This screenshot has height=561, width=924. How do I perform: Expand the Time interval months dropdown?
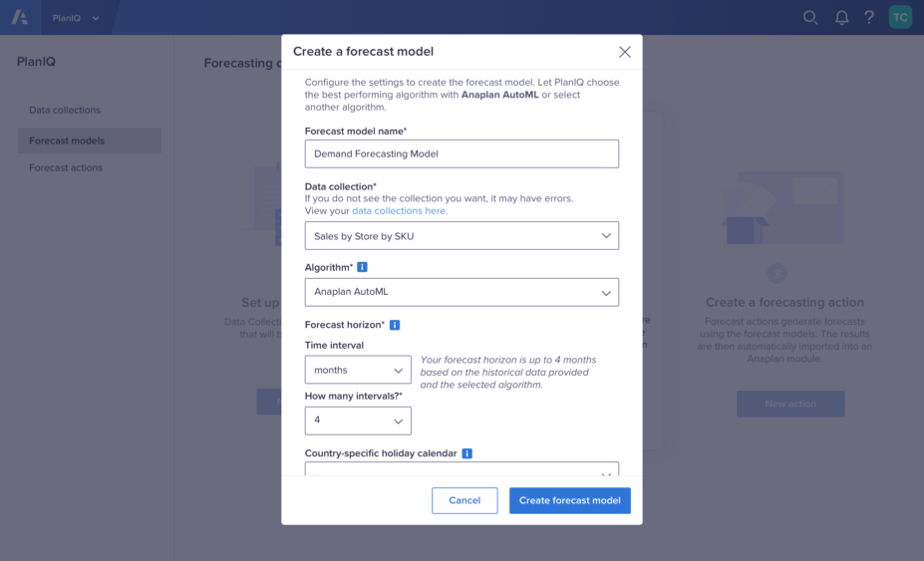[x=358, y=370]
